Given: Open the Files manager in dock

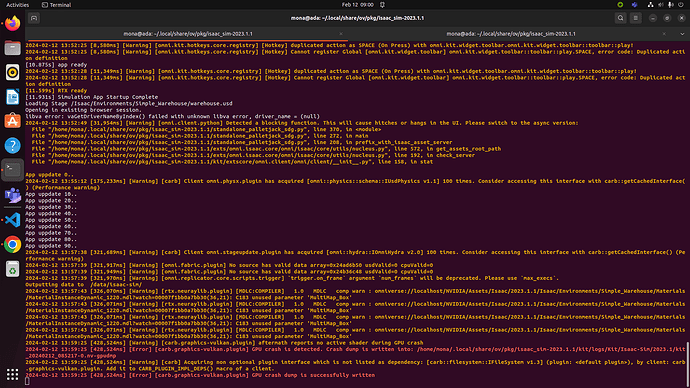Looking at the screenshot, I should (x=12, y=48).
